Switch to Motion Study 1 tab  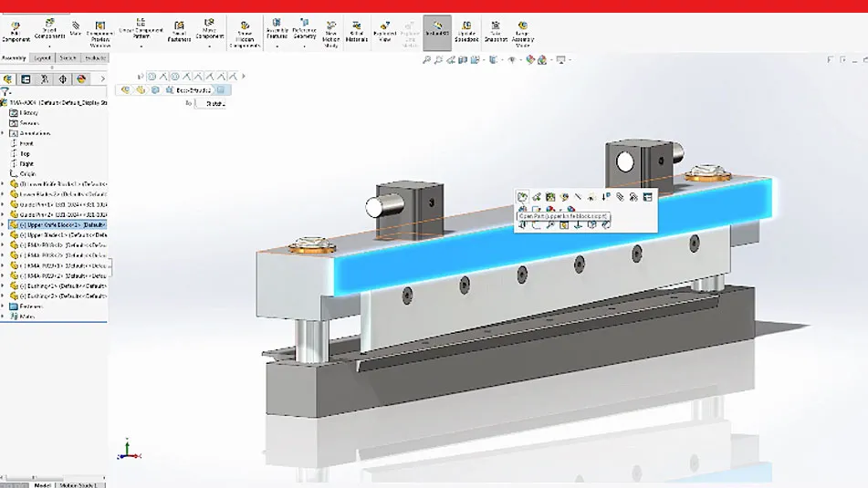(x=78, y=485)
